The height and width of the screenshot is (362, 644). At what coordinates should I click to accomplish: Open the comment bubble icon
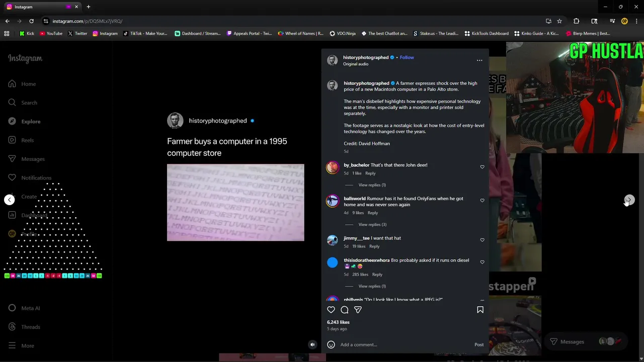click(x=345, y=310)
